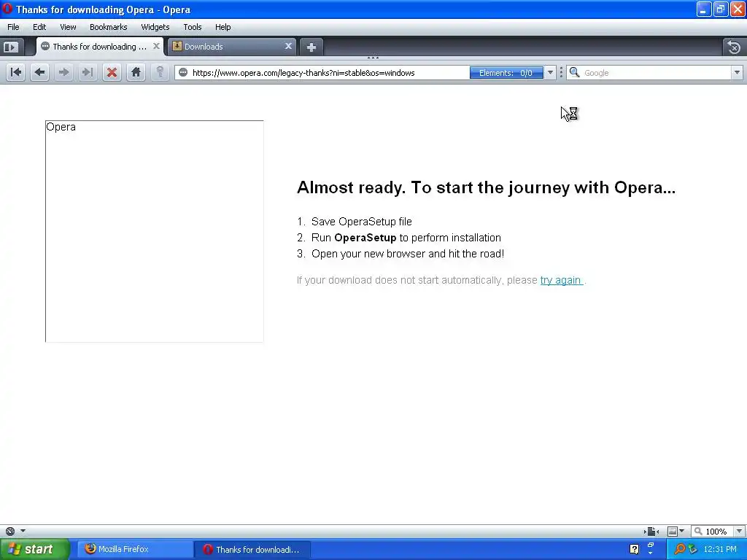This screenshot has height=560, width=747.
Task: Click the Rewind navigation button
Action: 16,72
